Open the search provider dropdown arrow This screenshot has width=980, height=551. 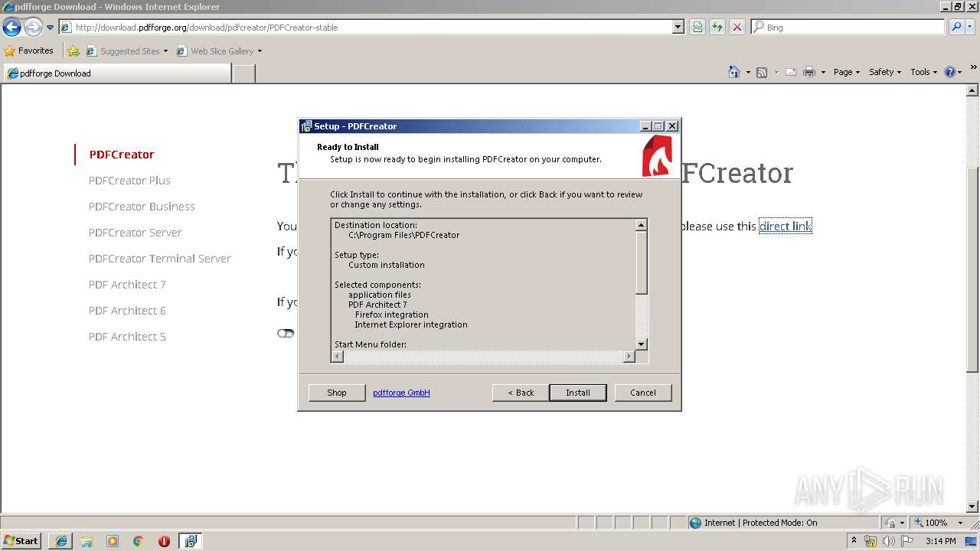[x=970, y=27]
